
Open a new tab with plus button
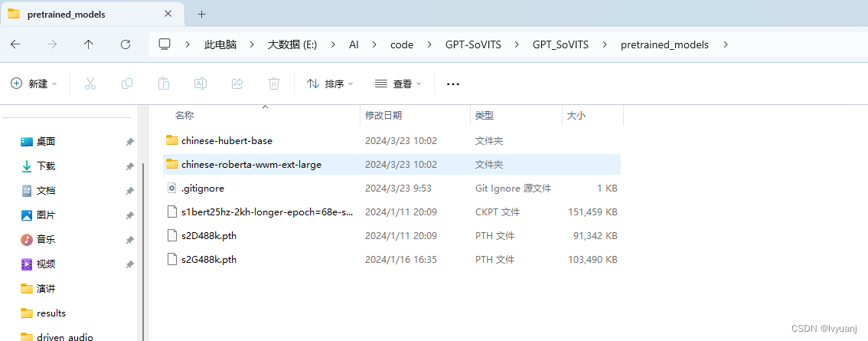201,15
